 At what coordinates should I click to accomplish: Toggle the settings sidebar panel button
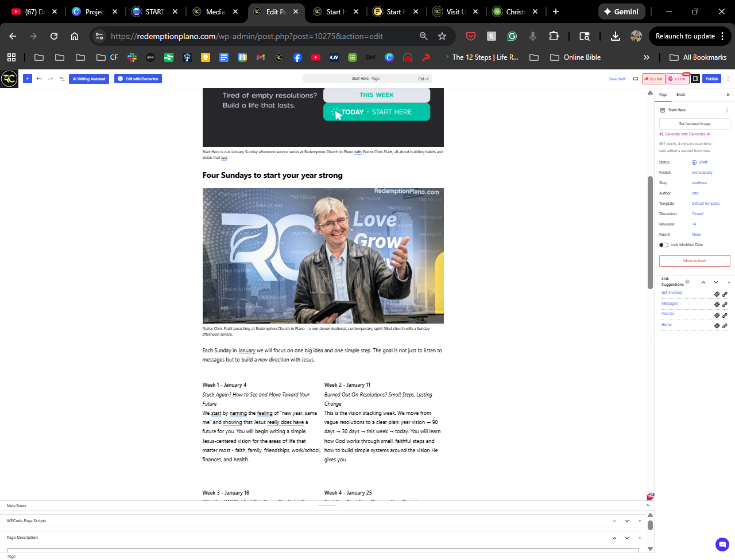point(695,79)
